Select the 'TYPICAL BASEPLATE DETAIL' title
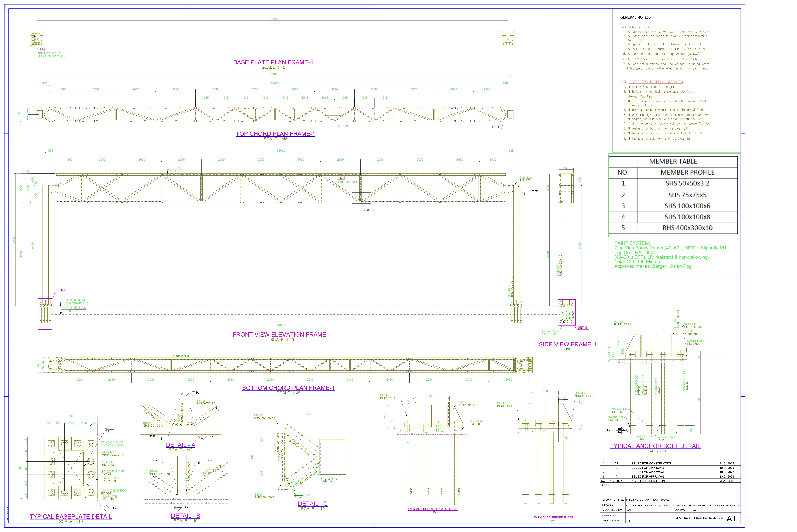Screen dimensions: 797x532 coord(71,516)
